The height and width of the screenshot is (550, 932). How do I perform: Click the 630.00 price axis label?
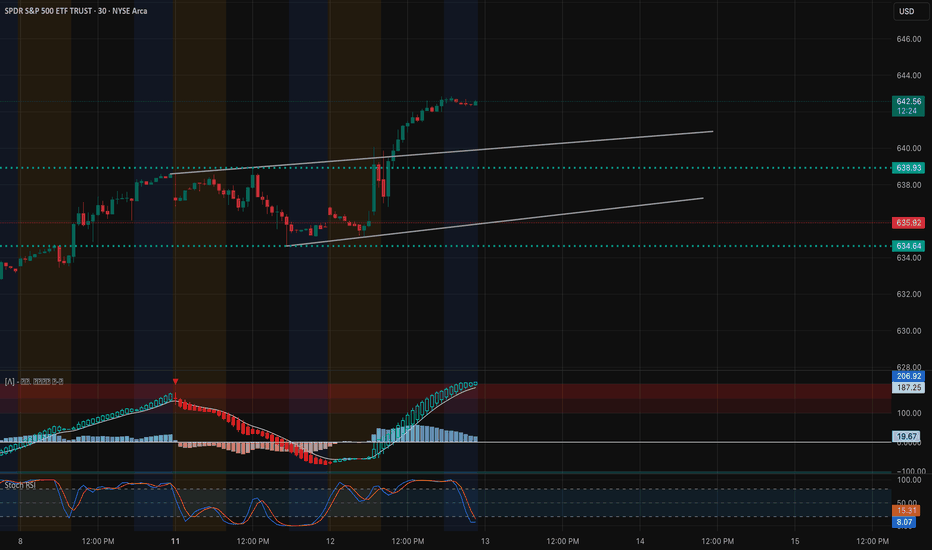click(909, 331)
